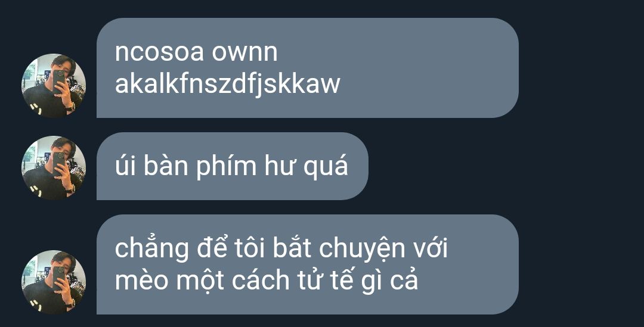The width and height of the screenshot is (644, 327).
Task: Click the word 'chẳng' in the last message
Action: click(x=151, y=248)
